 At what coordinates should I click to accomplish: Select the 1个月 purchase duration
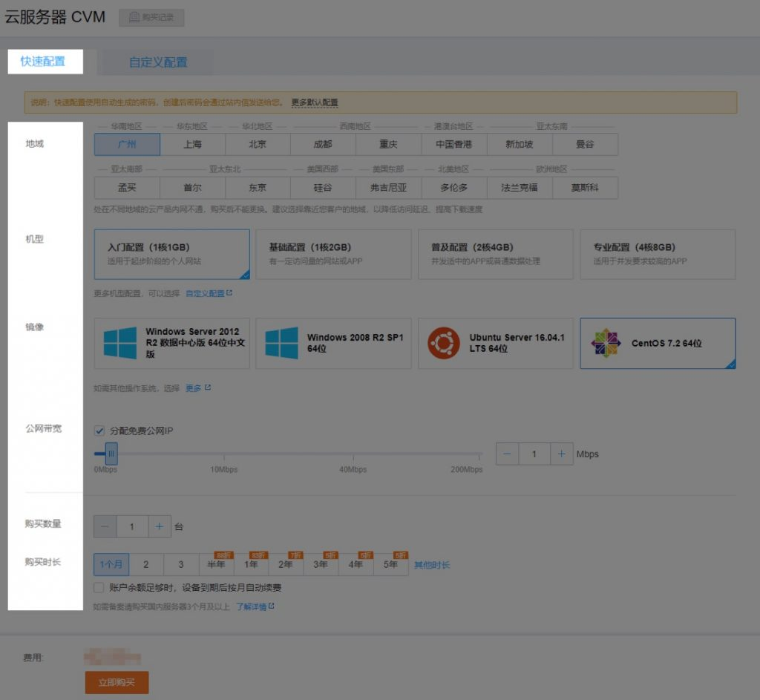point(111,564)
